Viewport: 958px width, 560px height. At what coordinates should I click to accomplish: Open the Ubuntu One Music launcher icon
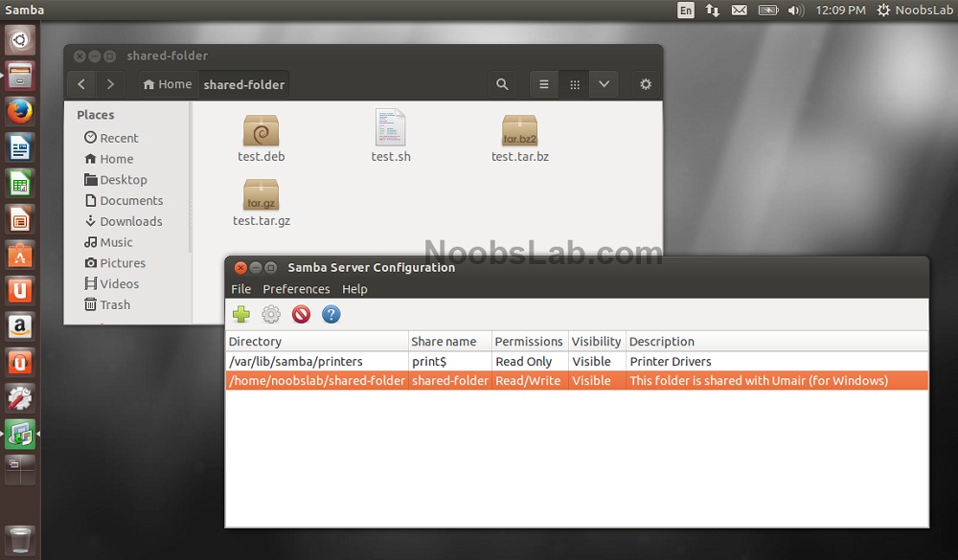coord(20,363)
